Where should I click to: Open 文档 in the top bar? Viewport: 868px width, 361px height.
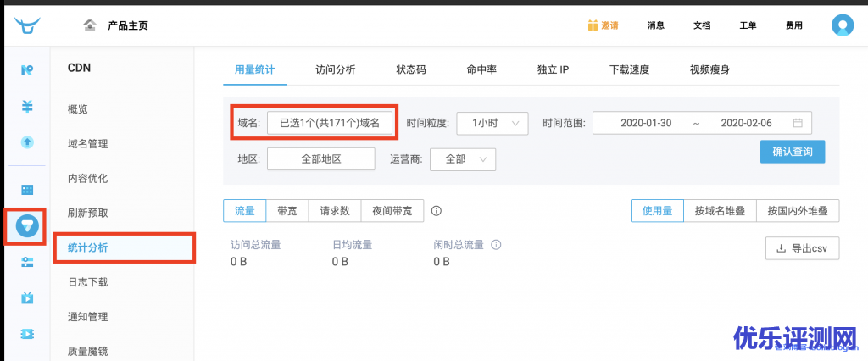702,25
